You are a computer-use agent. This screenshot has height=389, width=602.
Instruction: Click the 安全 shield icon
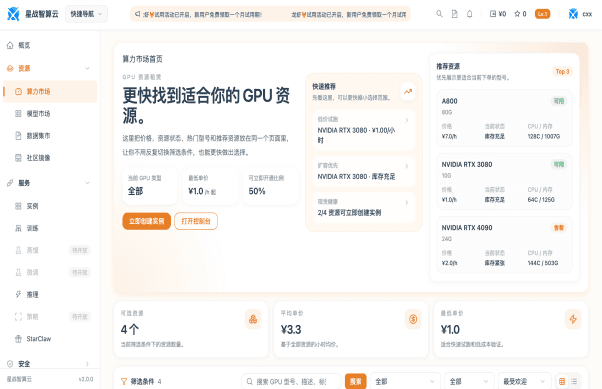tap(10, 364)
